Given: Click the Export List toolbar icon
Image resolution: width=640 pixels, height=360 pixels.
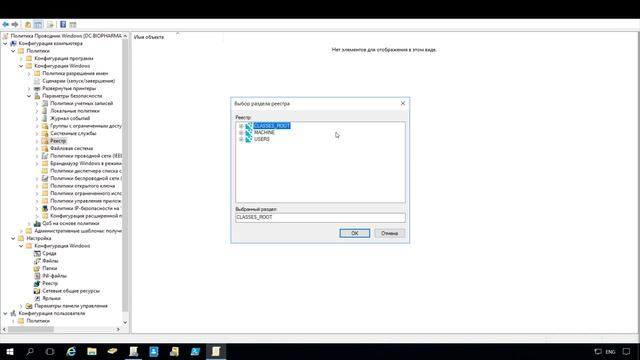Looking at the screenshot, I should coord(50,25).
